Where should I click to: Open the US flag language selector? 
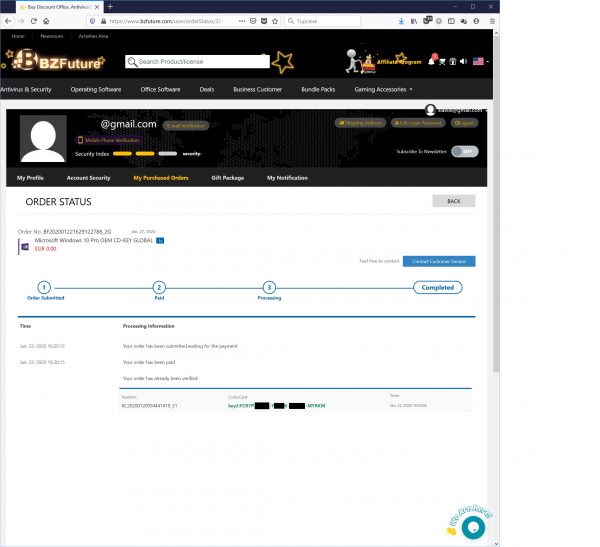click(x=478, y=61)
